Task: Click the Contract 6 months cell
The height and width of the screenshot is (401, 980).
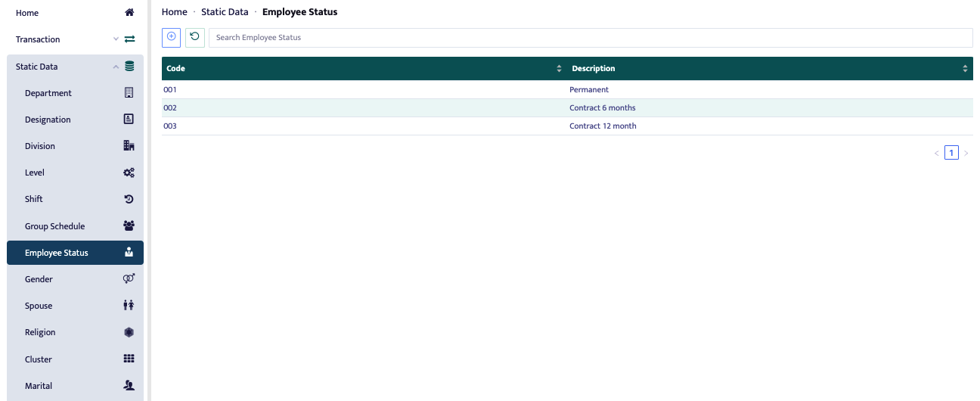Action: tap(770, 107)
